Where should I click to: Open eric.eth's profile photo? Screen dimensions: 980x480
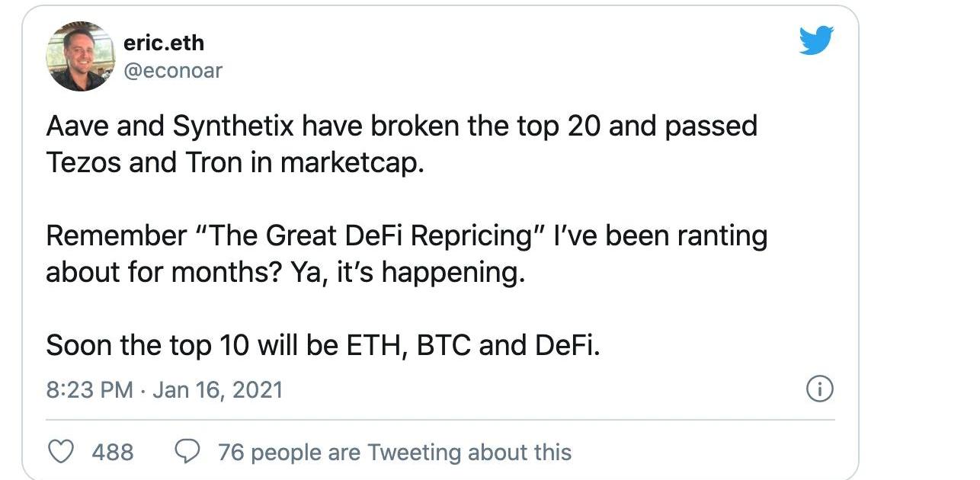pos(79,56)
